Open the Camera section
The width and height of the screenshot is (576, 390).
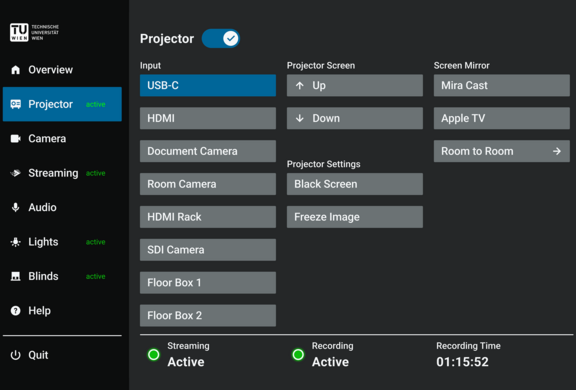click(x=62, y=138)
